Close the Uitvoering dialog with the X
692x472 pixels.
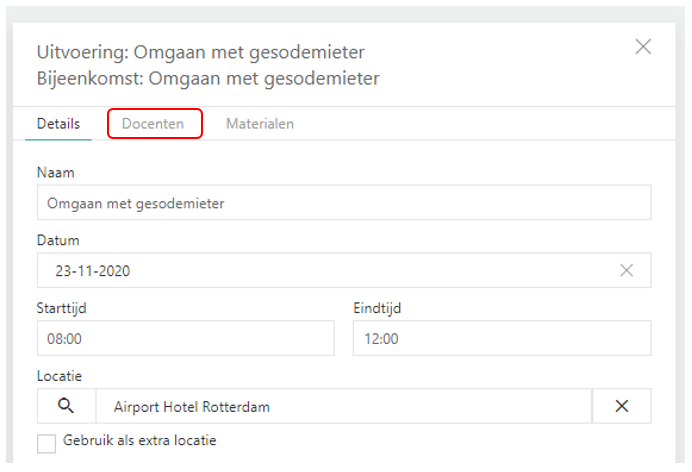(643, 46)
